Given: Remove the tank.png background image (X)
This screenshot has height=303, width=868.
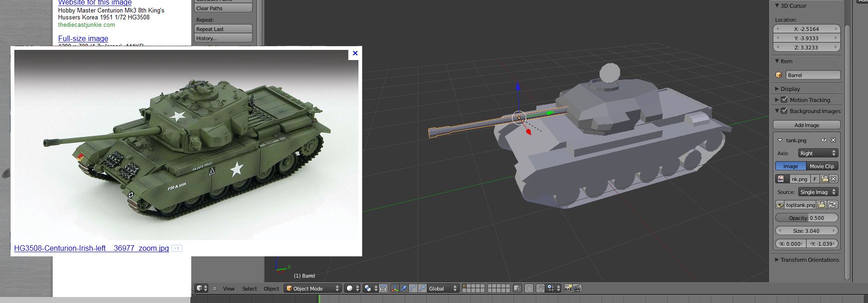Looking at the screenshot, I should click(833, 140).
